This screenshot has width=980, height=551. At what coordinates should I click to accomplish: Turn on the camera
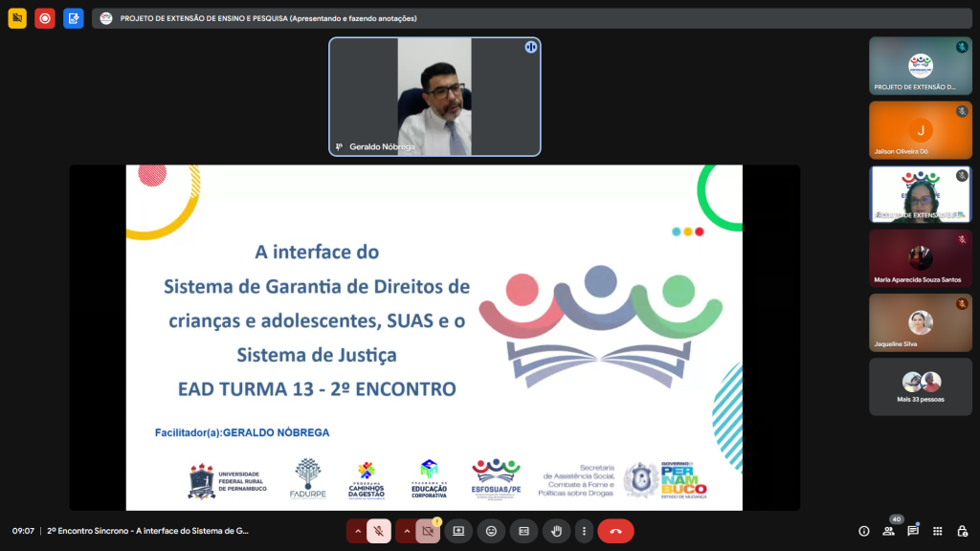(428, 531)
